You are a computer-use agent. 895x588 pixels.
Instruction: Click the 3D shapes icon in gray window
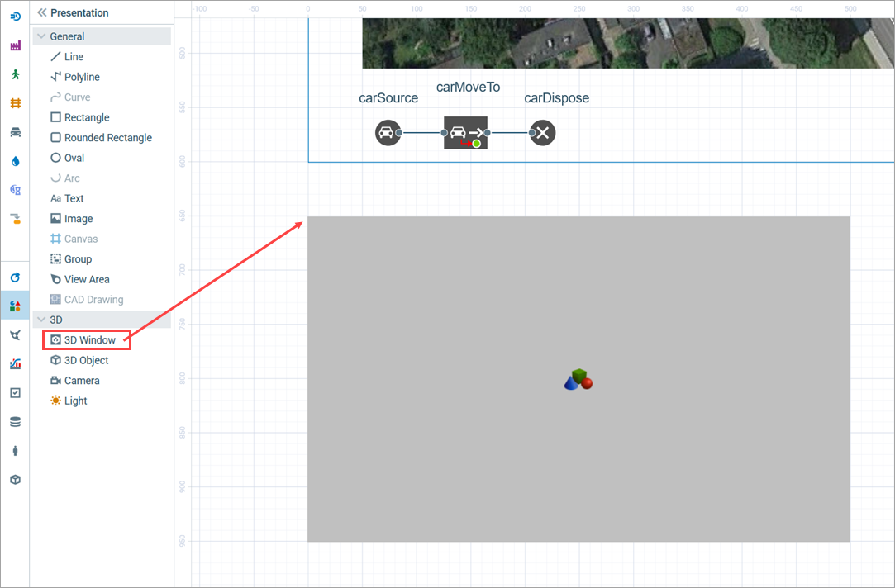pos(578,380)
